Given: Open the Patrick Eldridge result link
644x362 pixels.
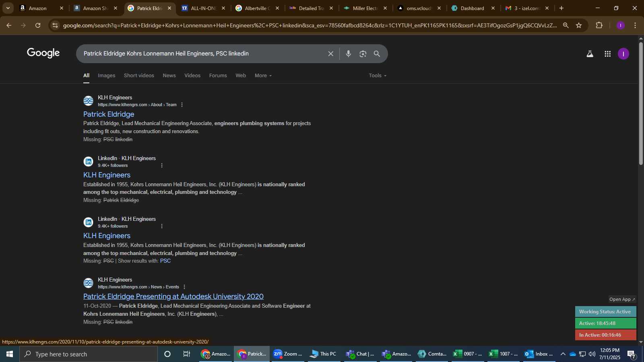Looking at the screenshot, I should [x=109, y=114].
